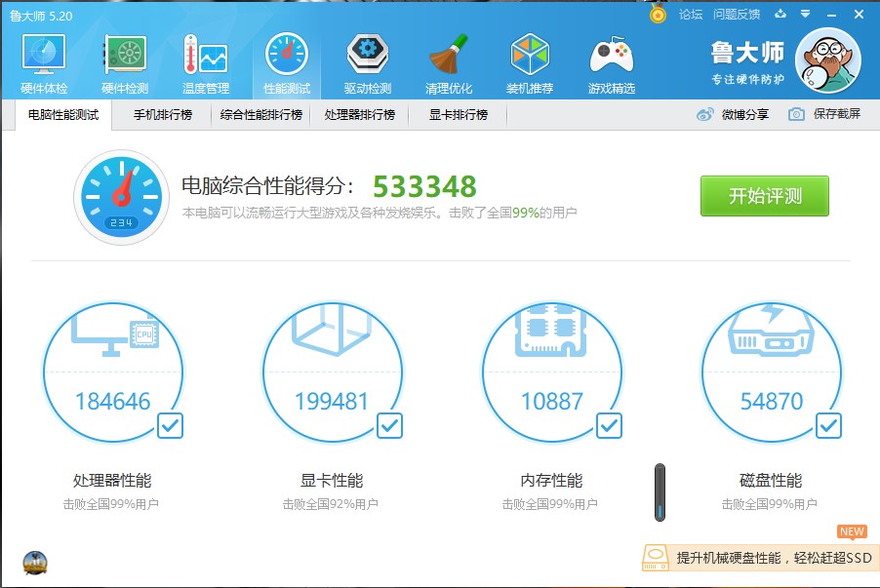Screen dimensions: 880x588
Task: Click the 磁盘性能 label
Action: pyautogui.click(x=771, y=481)
